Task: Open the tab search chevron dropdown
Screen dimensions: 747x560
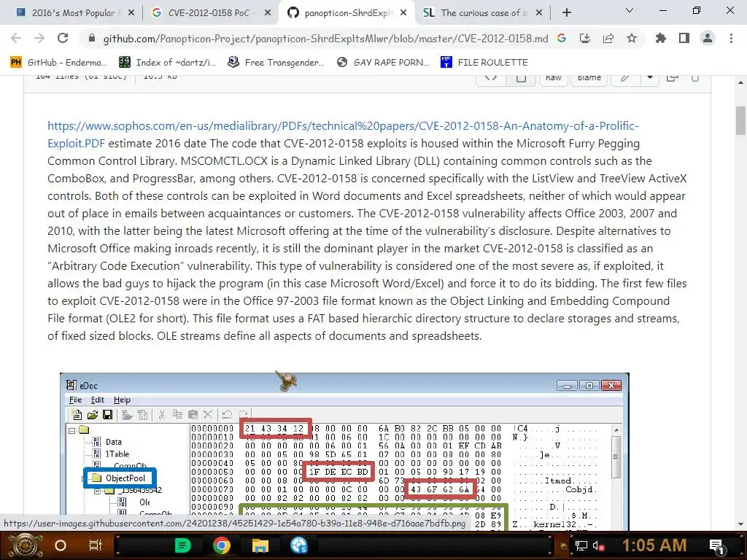Action: tap(630, 10)
